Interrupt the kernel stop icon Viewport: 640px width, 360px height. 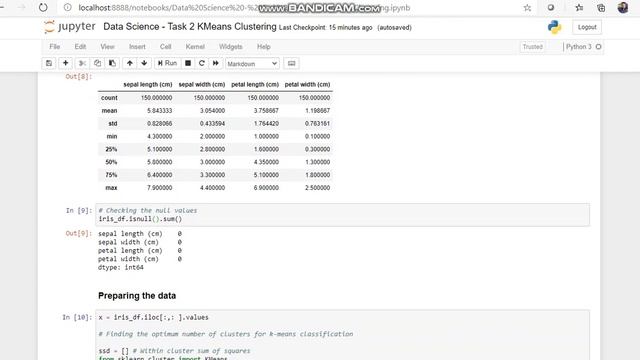coord(188,63)
